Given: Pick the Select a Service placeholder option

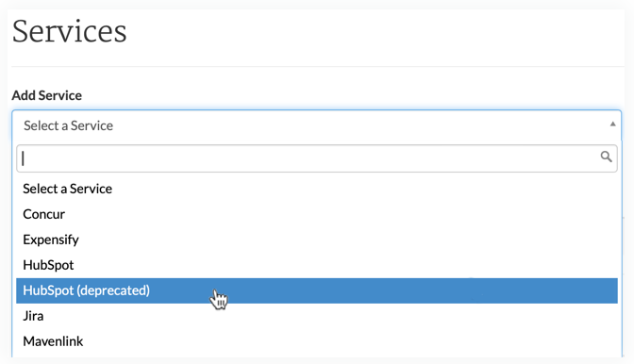Looking at the screenshot, I should pyautogui.click(x=317, y=189).
